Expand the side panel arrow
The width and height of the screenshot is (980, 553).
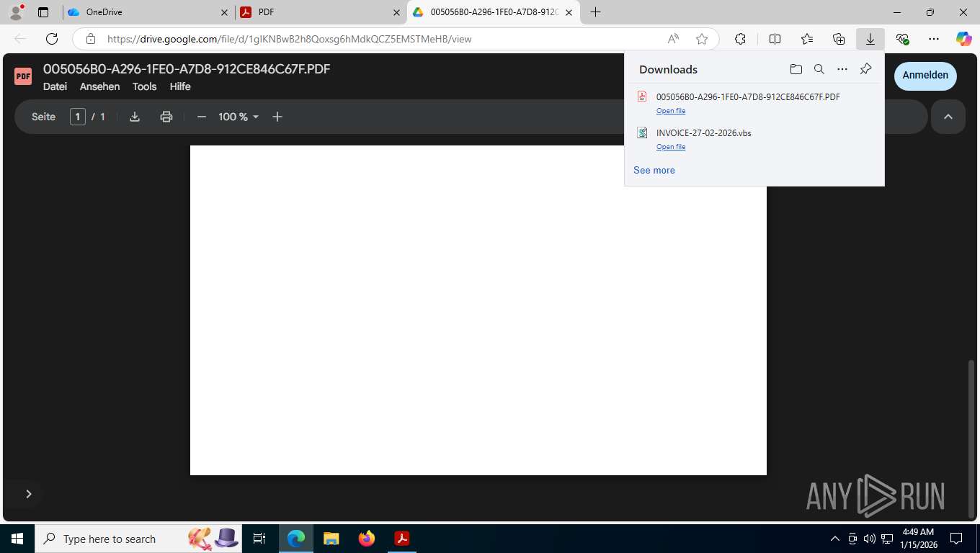point(29,494)
